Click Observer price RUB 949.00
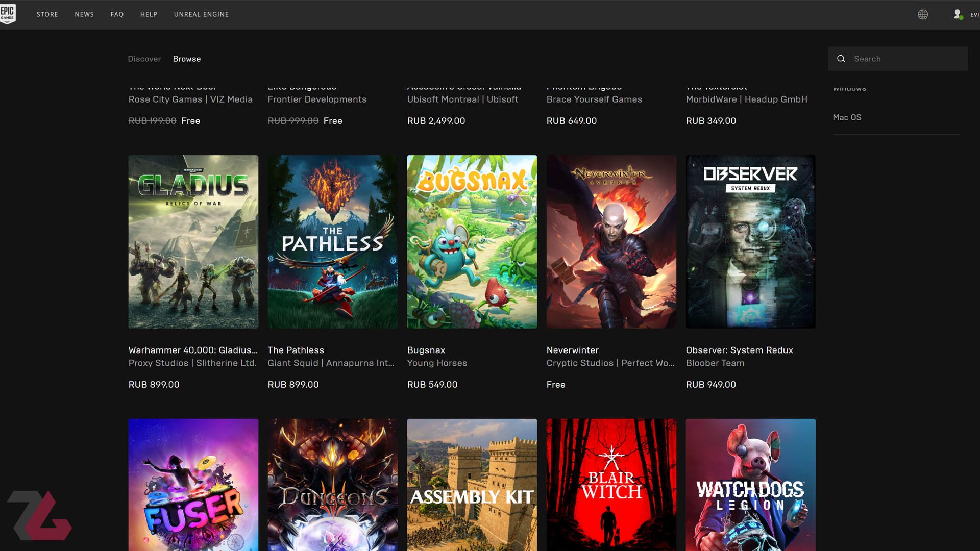980x551 pixels. pyautogui.click(x=711, y=384)
